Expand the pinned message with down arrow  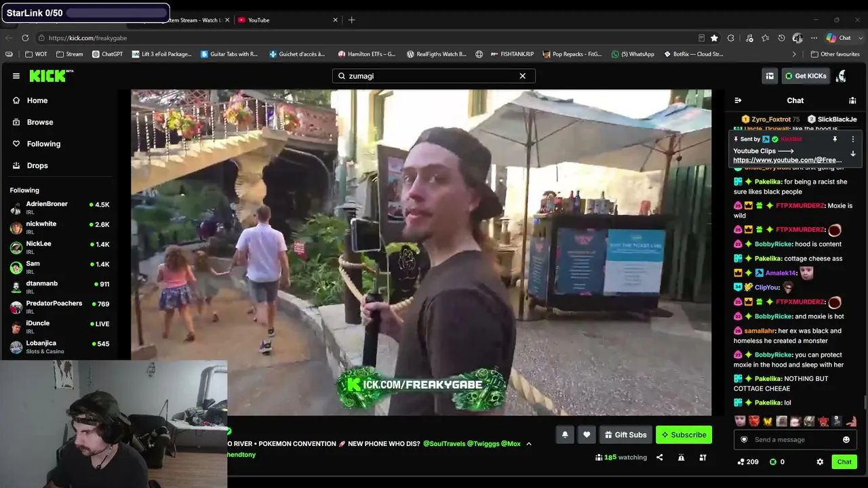click(853, 154)
